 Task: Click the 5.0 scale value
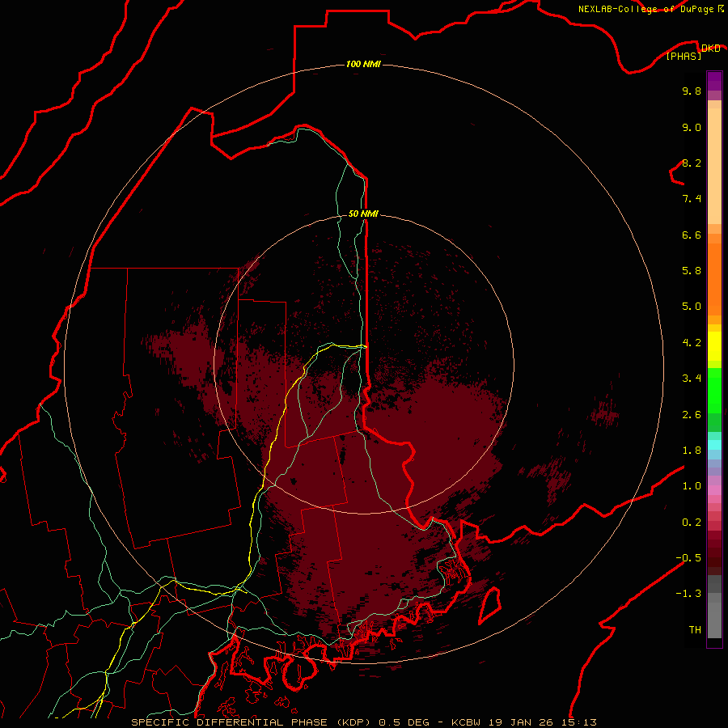[x=692, y=307]
